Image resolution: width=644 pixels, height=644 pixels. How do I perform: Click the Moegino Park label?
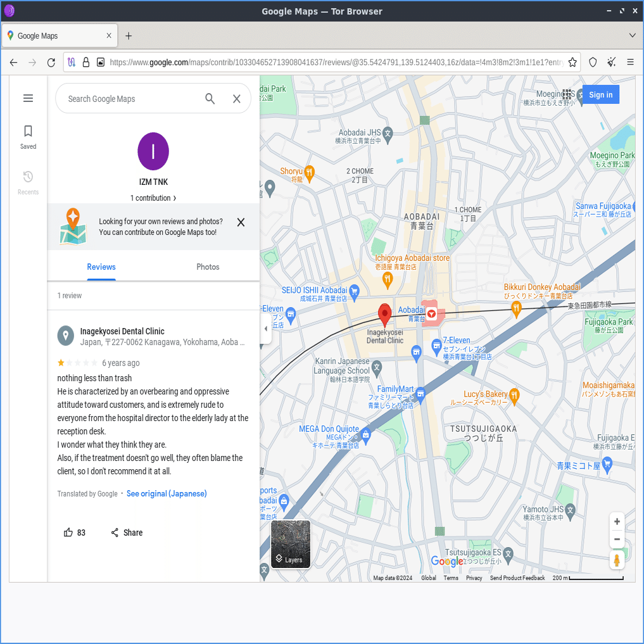coord(612,159)
